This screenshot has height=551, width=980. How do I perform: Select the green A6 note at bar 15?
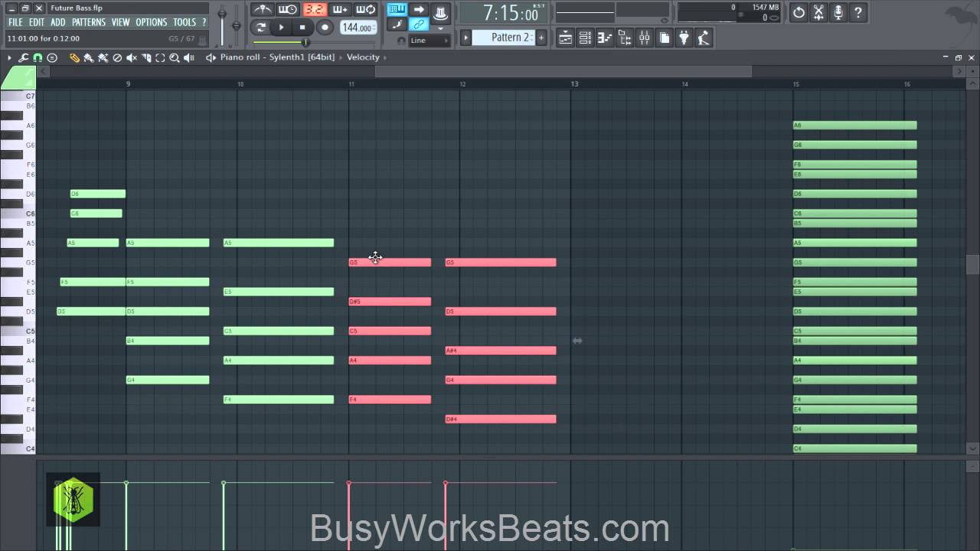click(854, 126)
